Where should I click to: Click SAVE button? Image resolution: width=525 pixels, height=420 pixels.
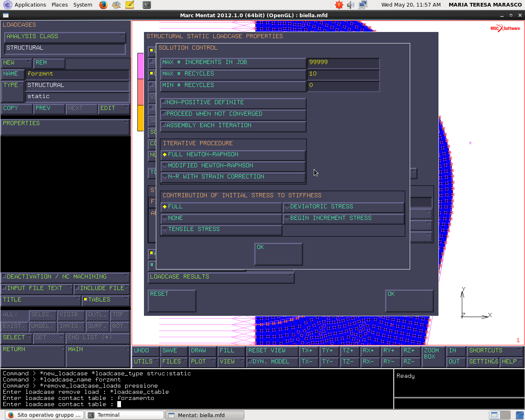pos(174,351)
